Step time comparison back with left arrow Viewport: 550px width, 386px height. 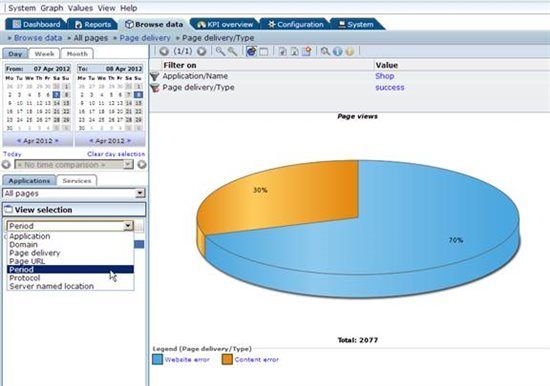6,164
